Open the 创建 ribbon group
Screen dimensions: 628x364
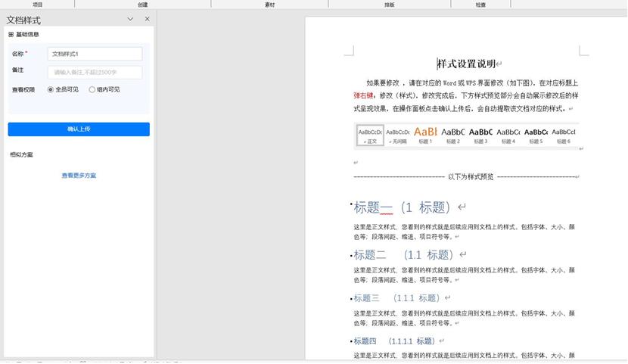pyautogui.click(x=142, y=5)
